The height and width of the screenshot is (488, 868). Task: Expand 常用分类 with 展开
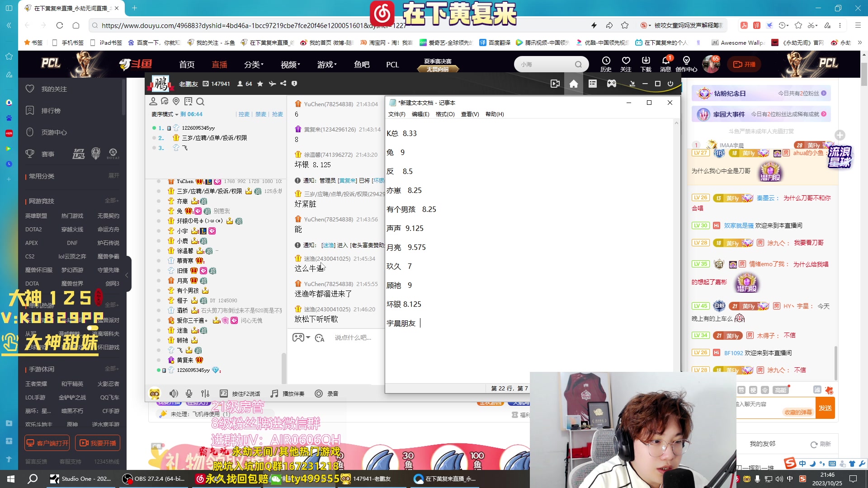114,176
